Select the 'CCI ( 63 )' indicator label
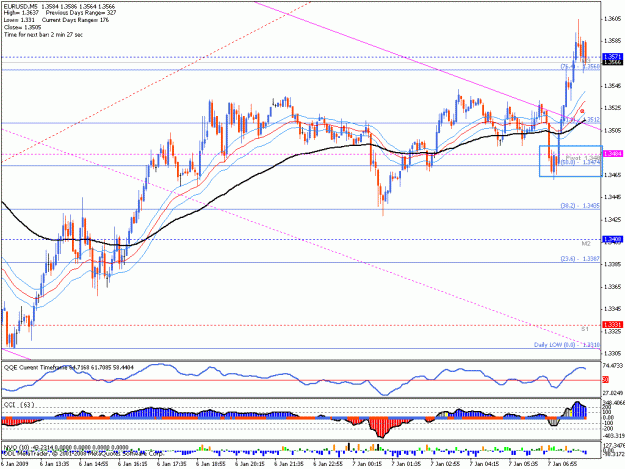 (x=19, y=405)
